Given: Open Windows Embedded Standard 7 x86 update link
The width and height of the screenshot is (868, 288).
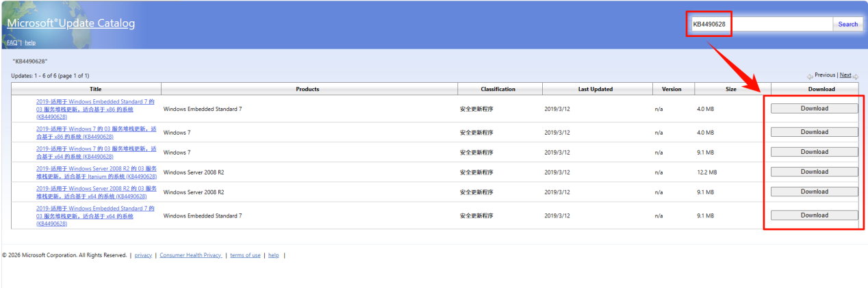Looking at the screenshot, I should pos(95,109).
